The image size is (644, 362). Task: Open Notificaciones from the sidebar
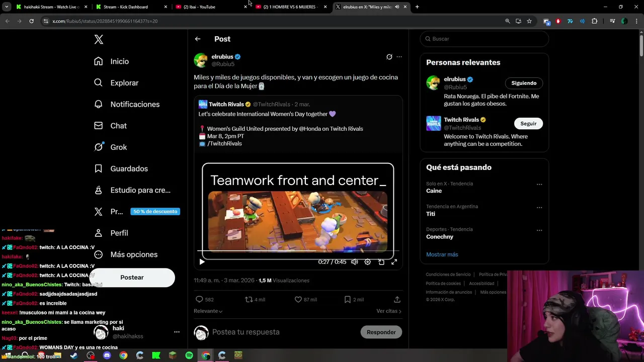[127, 104]
